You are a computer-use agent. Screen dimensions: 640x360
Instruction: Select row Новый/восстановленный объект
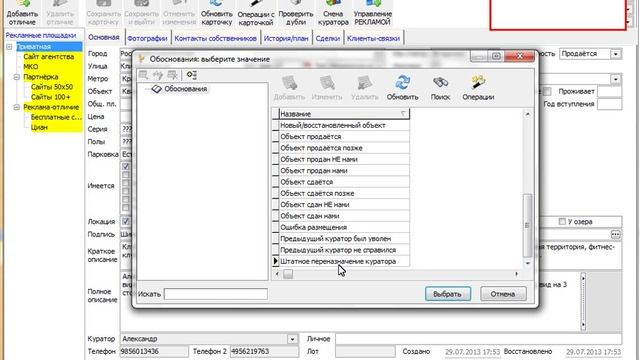click(344, 125)
